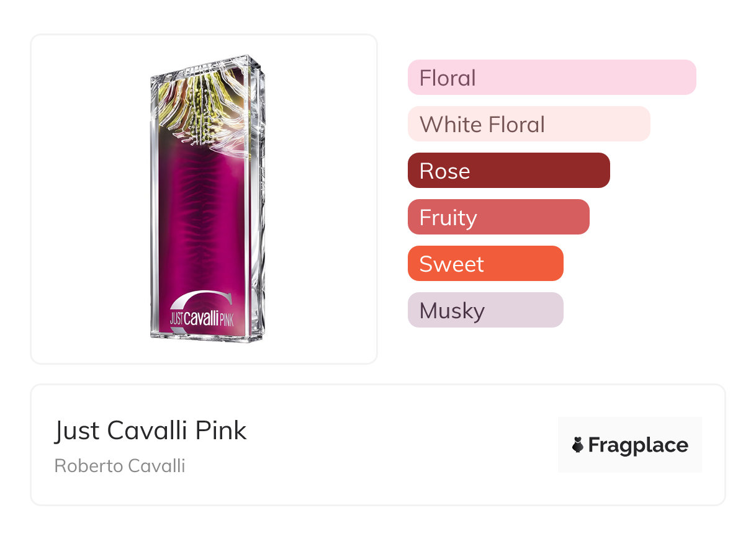The height and width of the screenshot is (536, 756).
Task: Pick the Fruity accord bar
Action: tap(498, 217)
